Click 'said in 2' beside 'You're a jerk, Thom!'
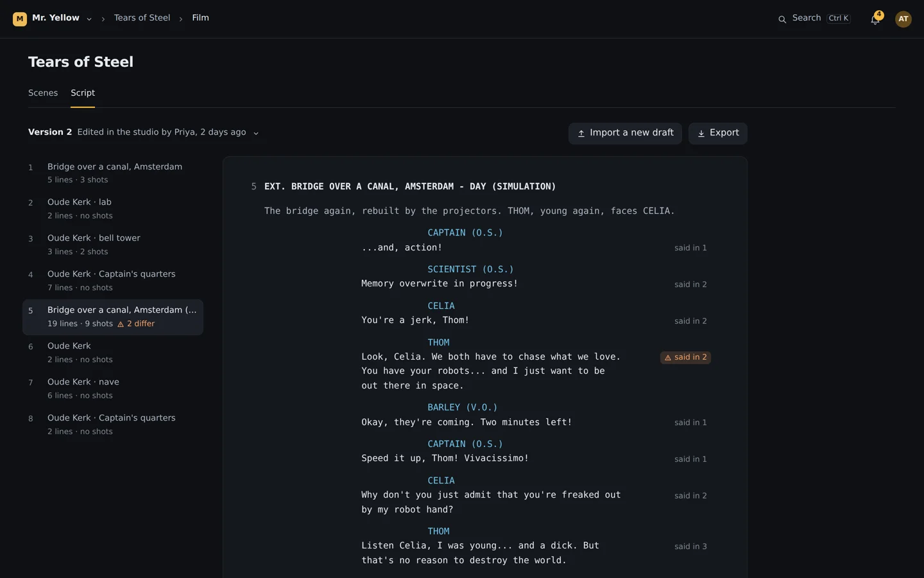The width and height of the screenshot is (924, 578). 690,321
